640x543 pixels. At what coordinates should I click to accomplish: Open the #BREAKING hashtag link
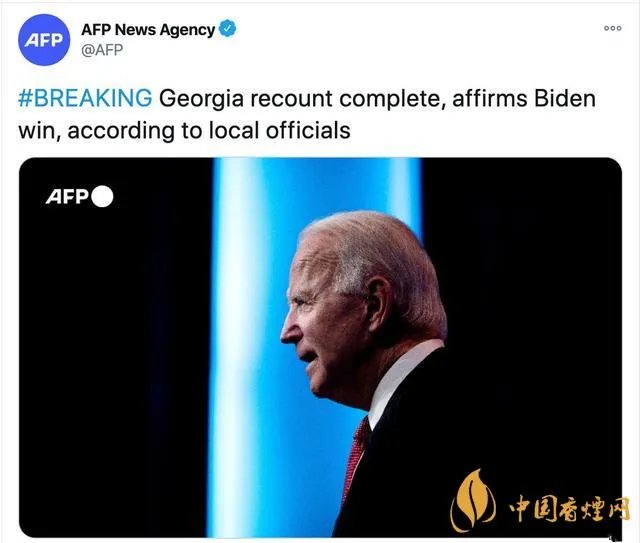[x=85, y=99]
